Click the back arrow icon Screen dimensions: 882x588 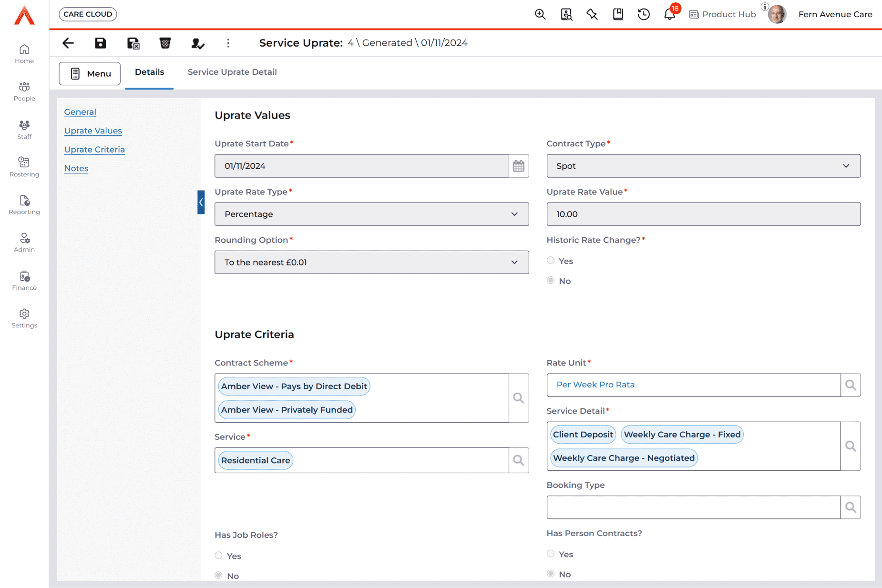pyautogui.click(x=68, y=43)
